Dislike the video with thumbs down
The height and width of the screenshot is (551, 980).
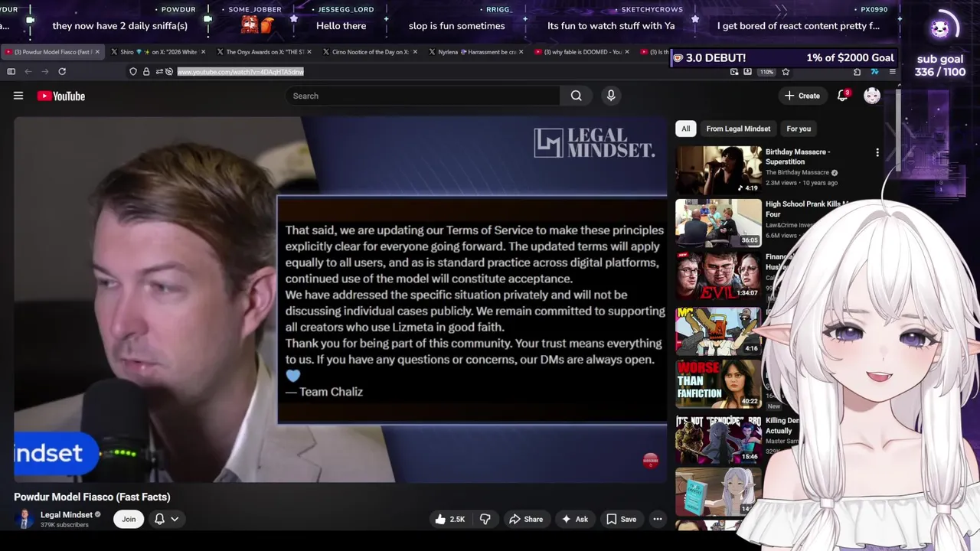coord(485,519)
